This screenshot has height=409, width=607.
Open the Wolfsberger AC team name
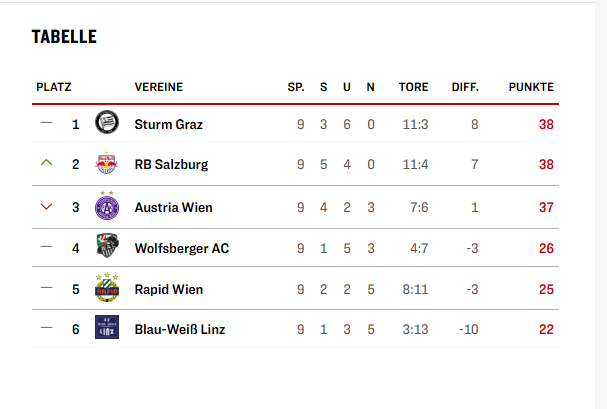click(182, 248)
